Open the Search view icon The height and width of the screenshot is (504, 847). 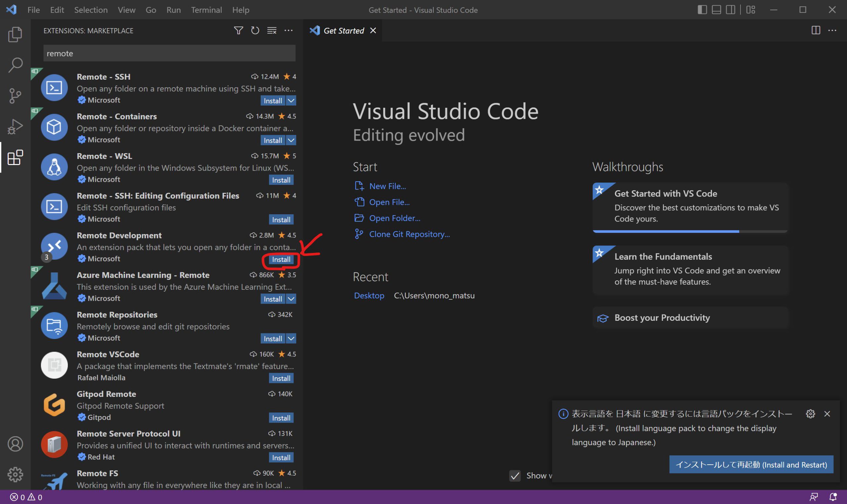click(x=15, y=65)
